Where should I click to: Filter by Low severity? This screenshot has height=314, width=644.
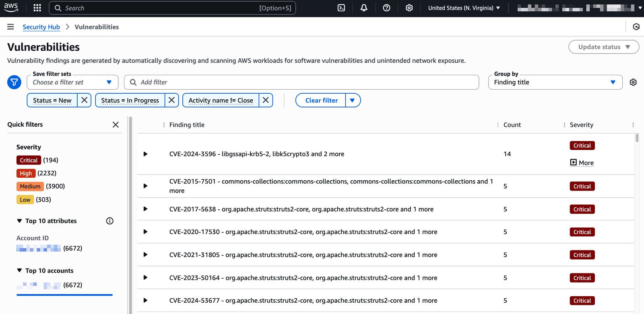(x=25, y=200)
